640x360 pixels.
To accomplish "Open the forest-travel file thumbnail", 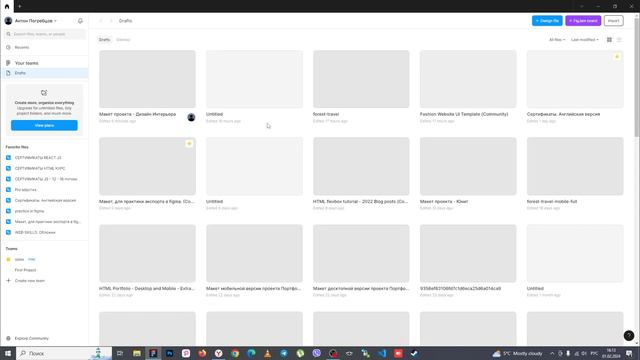I will (361, 79).
